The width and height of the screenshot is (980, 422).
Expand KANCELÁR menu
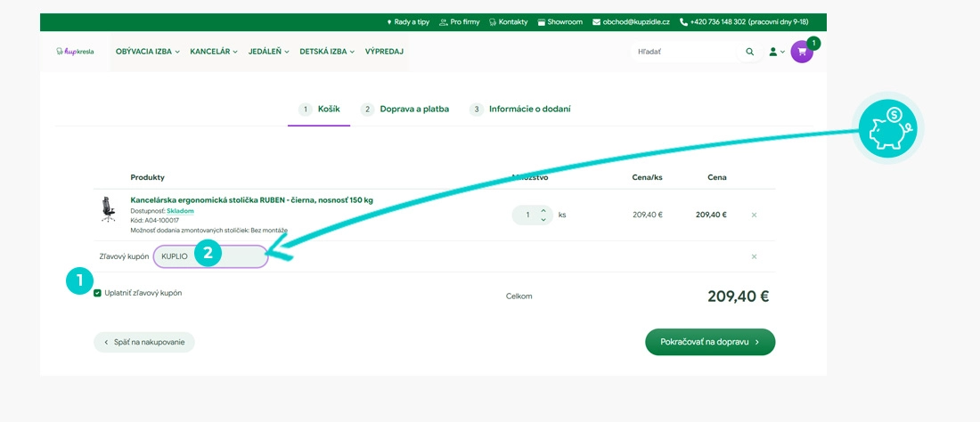click(214, 52)
